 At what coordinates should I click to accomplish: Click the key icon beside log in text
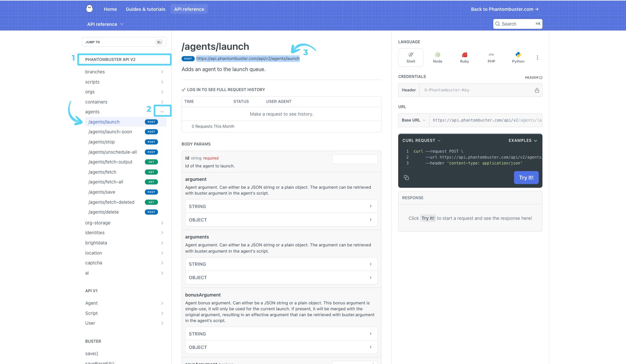(x=184, y=90)
